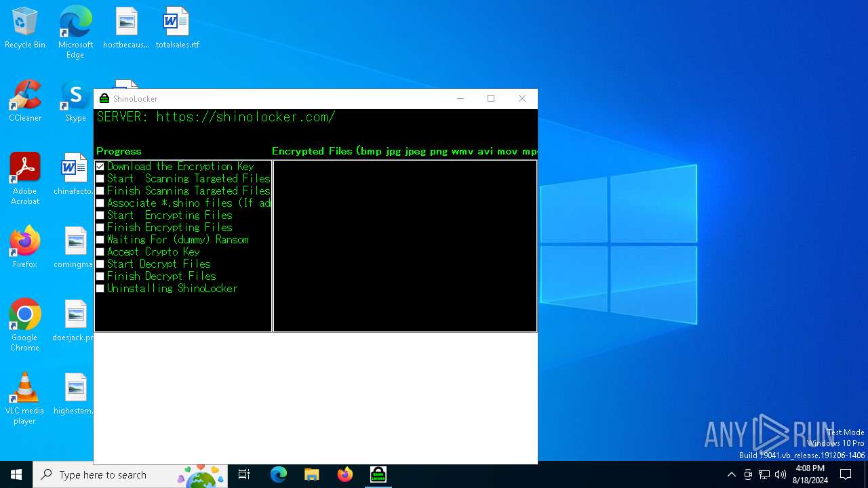Toggle Download the Encryption Key checkbox
This screenshot has width=868, height=488.
(100, 167)
